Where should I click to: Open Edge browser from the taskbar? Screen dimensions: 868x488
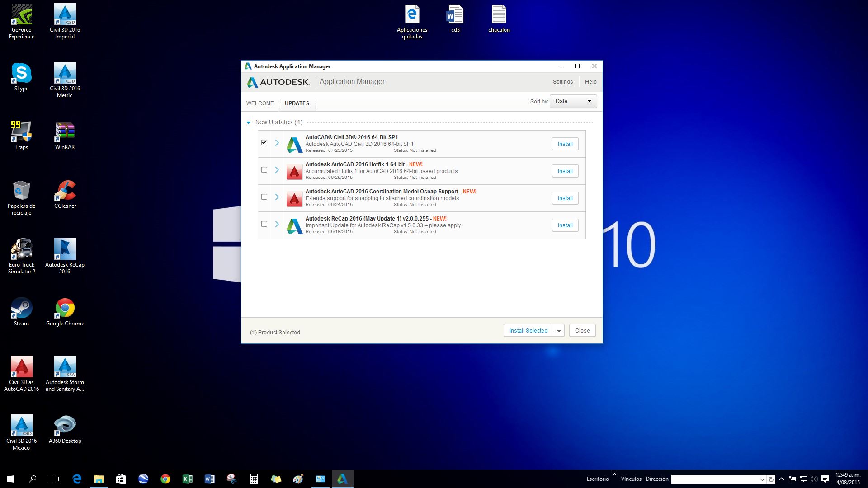77,479
